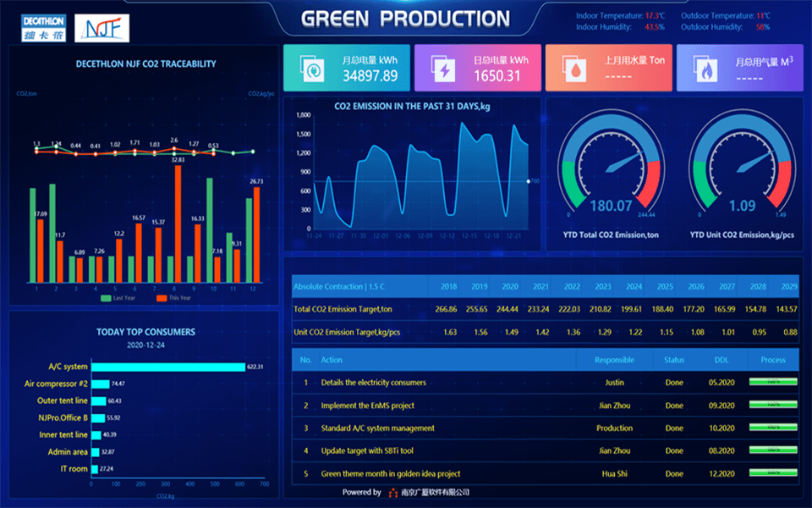Select the Action column header

tap(332, 360)
